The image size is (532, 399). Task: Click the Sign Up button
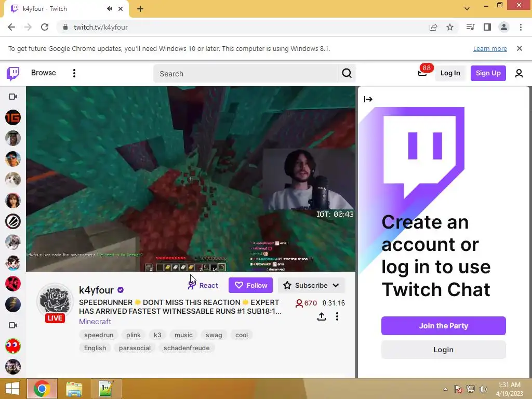(488, 73)
